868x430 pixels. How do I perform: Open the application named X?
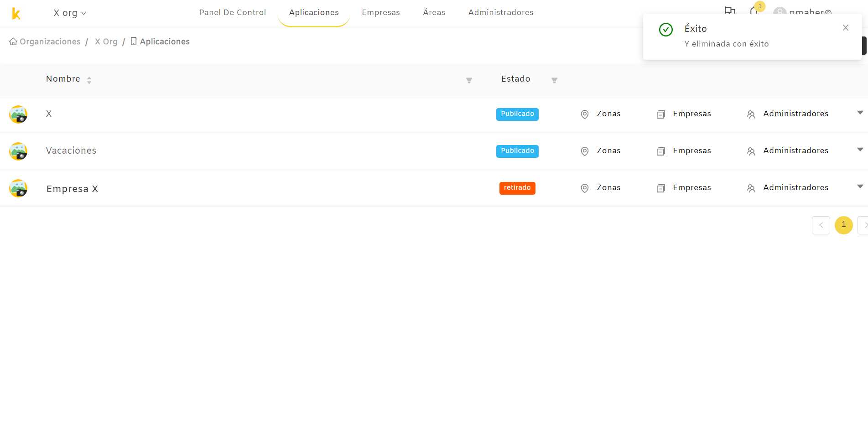click(x=49, y=114)
